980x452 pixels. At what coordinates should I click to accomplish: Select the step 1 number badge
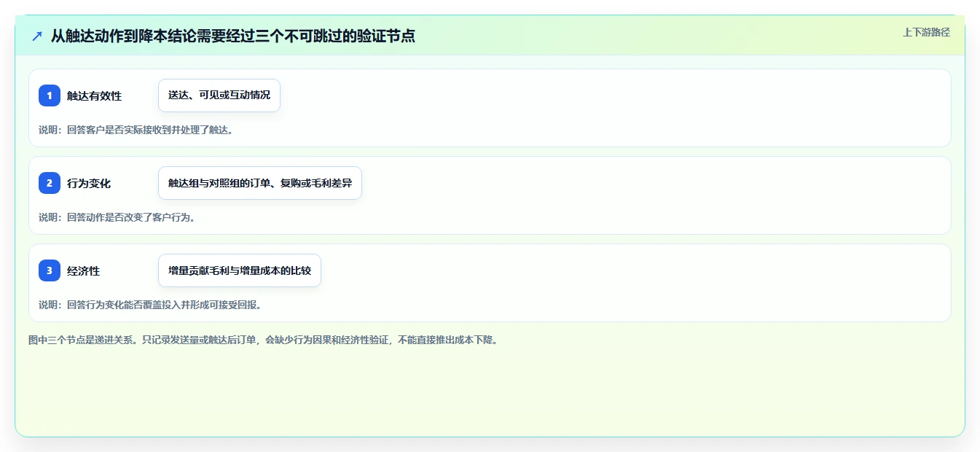(50, 96)
